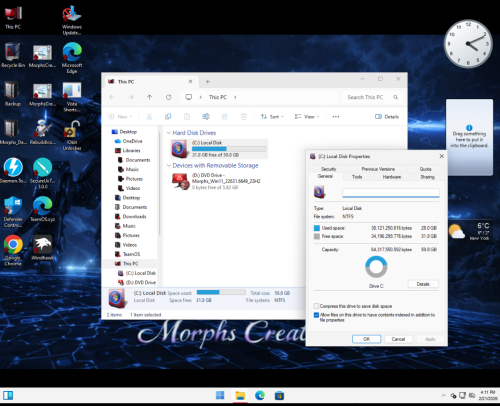Screen dimensions: 500x406
Task: Select the Google Chrome desktop shortcut
Action: click(x=13, y=250)
